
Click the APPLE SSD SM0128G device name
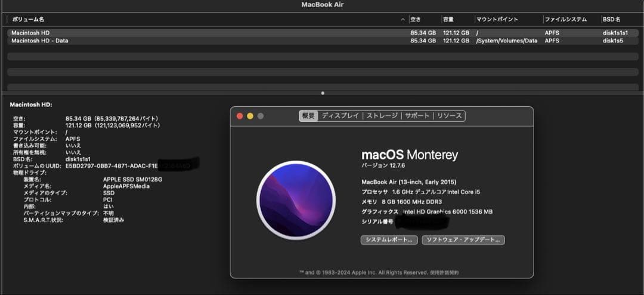coord(132,179)
